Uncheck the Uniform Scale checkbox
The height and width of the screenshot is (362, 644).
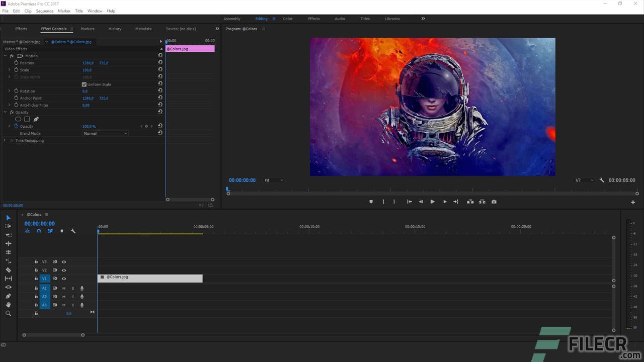[x=85, y=84]
